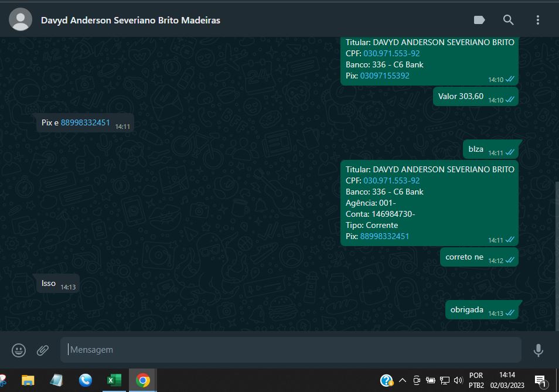The image size is (559, 392).
Task: Click the phone number link in 'Pix e' message
Action: [x=85, y=123]
